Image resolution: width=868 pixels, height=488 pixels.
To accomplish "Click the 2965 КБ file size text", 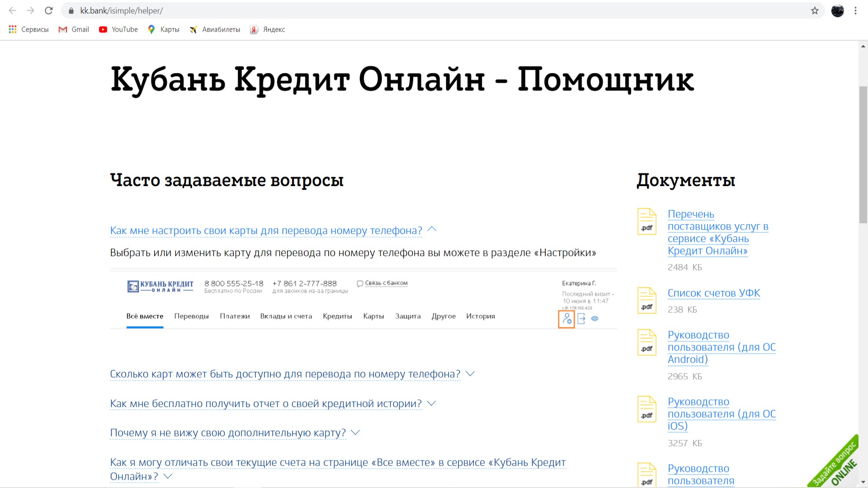I will [684, 376].
